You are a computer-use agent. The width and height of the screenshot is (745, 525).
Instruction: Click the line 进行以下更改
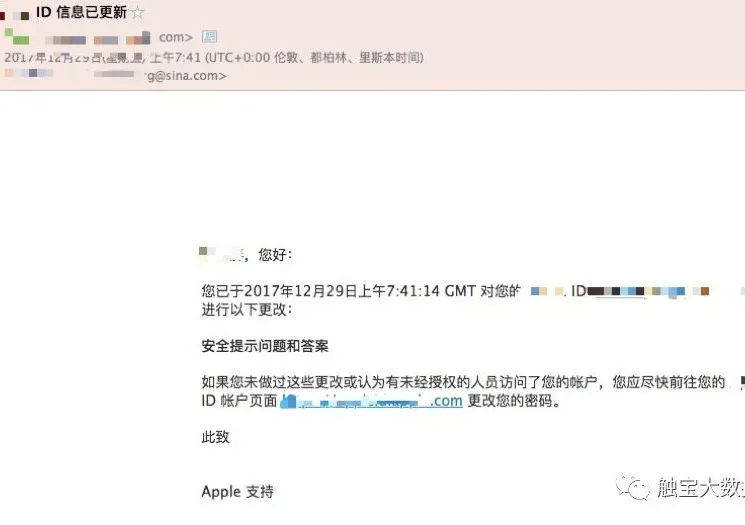pyautogui.click(x=247, y=309)
